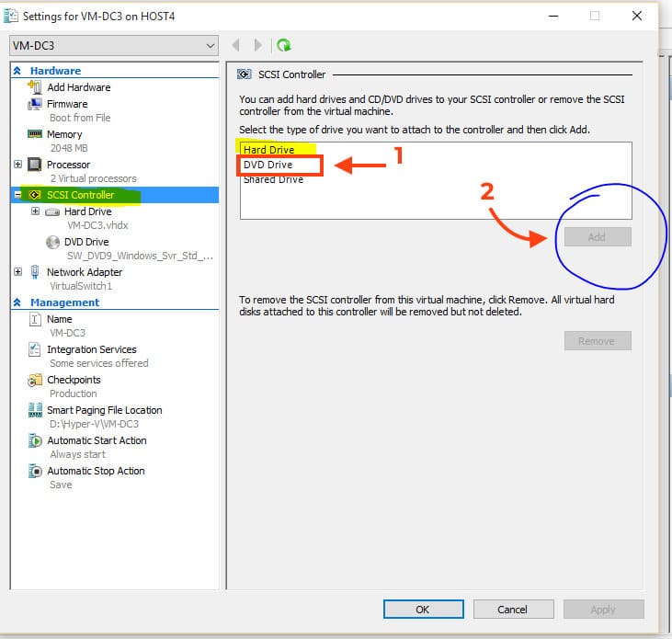Click the Cancel button
This screenshot has width=672, height=639.
[x=512, y=609]
